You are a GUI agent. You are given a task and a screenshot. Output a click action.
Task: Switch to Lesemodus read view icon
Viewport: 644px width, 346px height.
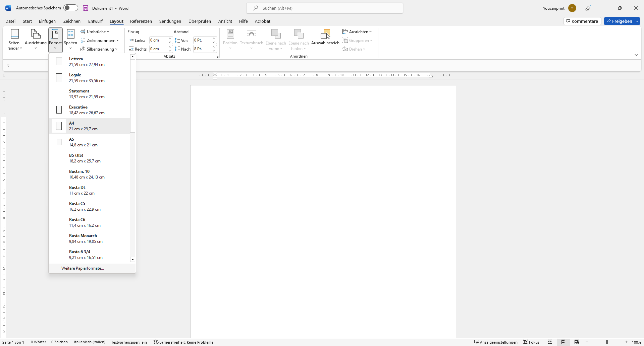click(550, 342)
